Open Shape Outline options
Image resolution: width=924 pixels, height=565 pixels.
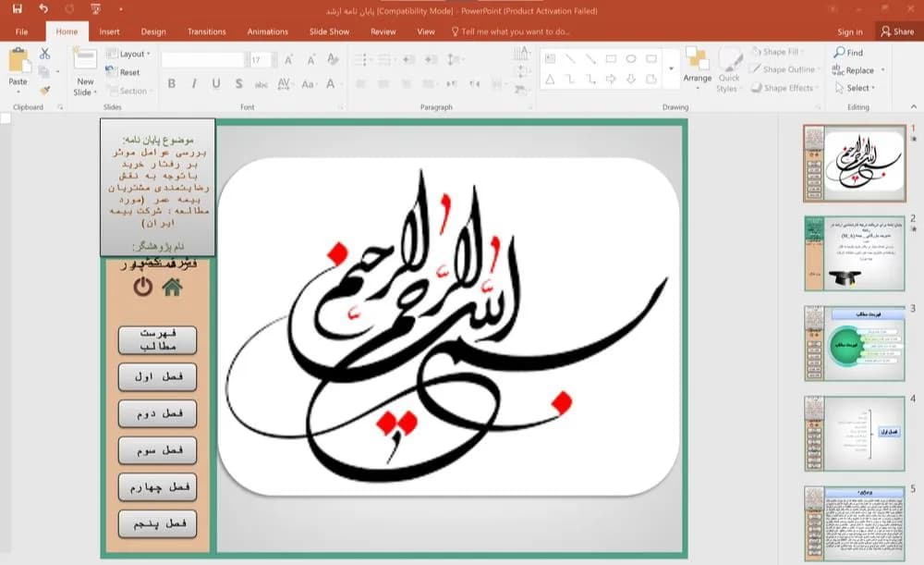coord(786,69)
